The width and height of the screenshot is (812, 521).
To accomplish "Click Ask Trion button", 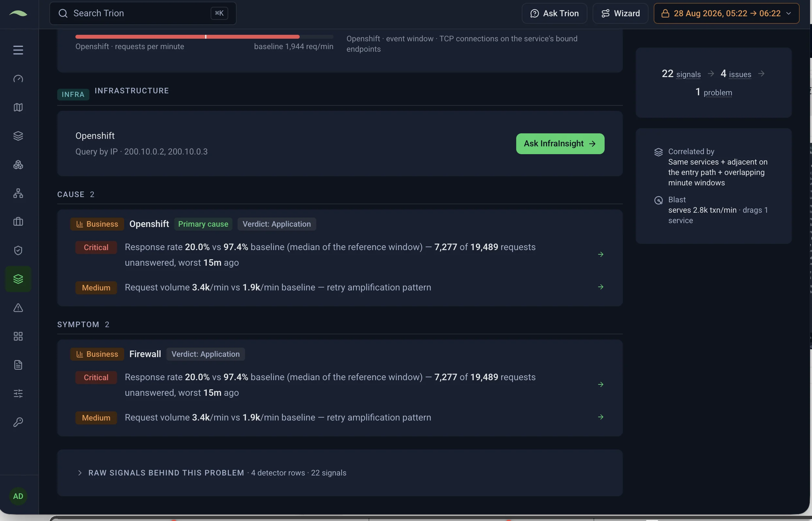I will click(x=555, y=13).
